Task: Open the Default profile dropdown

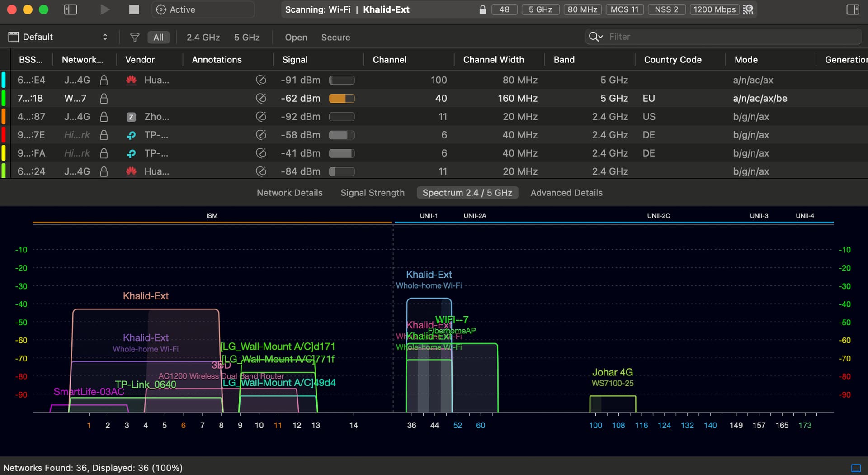Action: (x=59, y=37)
